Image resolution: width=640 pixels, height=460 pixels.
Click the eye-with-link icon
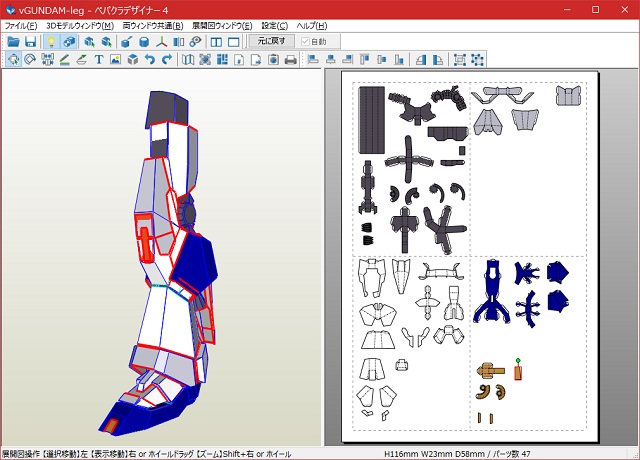[196, 42]
